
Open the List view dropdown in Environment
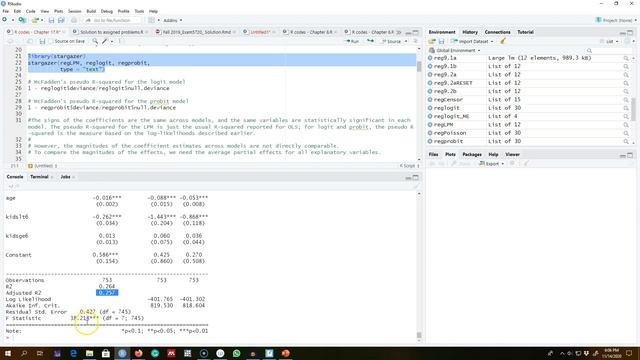[x=609, y=41]
